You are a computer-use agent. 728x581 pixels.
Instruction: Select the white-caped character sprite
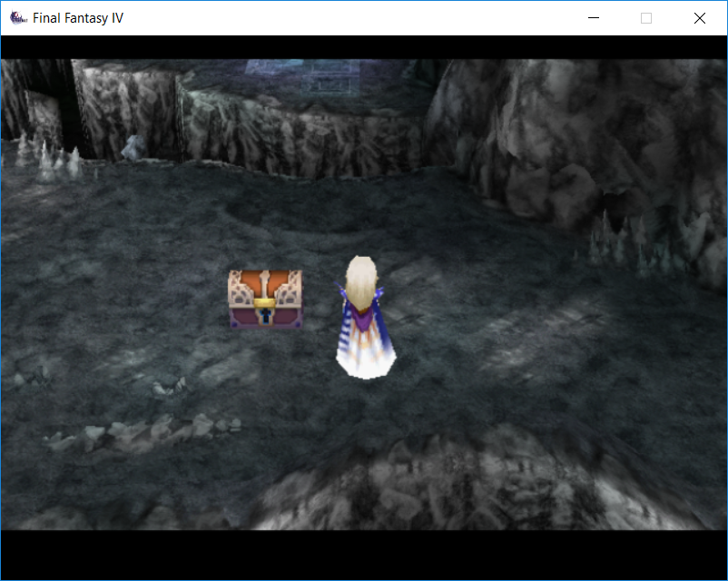(x=365, y=317)
